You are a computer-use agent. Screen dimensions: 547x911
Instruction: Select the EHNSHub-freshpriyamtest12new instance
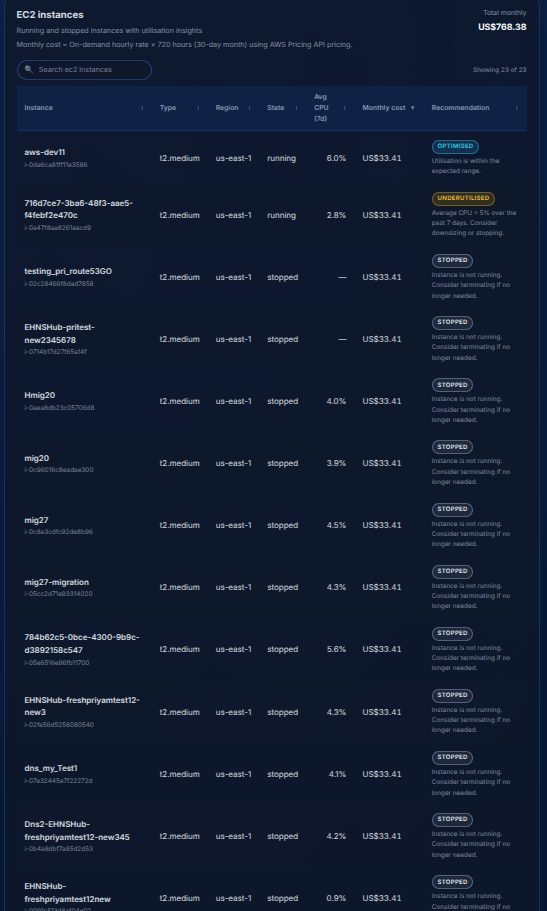[67, 892]
